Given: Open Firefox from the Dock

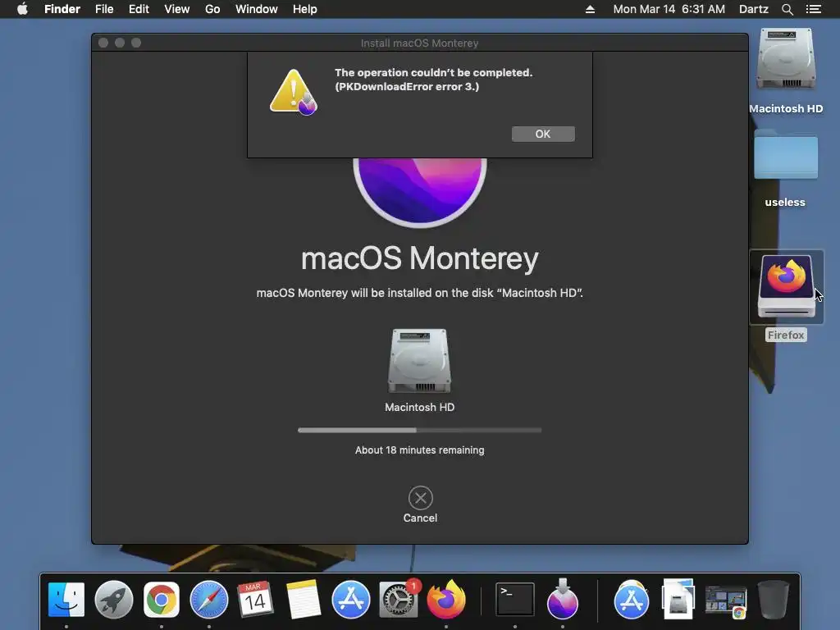Looking at the screenshot, I should click(446, 600).
